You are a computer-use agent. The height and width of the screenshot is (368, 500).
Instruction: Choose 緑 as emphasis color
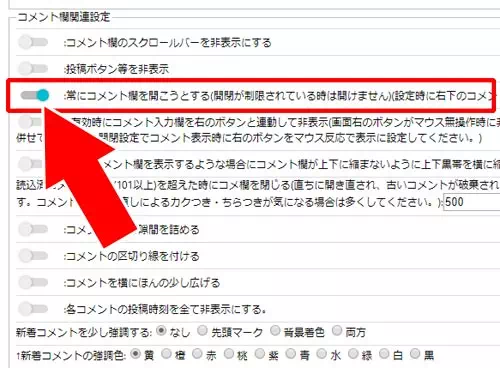[x=353, y=354]
